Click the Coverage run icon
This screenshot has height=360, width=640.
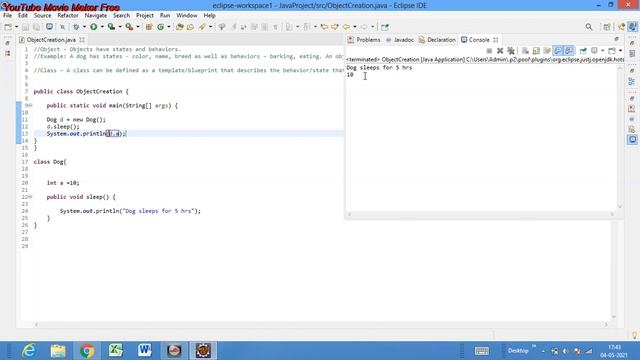111,27
